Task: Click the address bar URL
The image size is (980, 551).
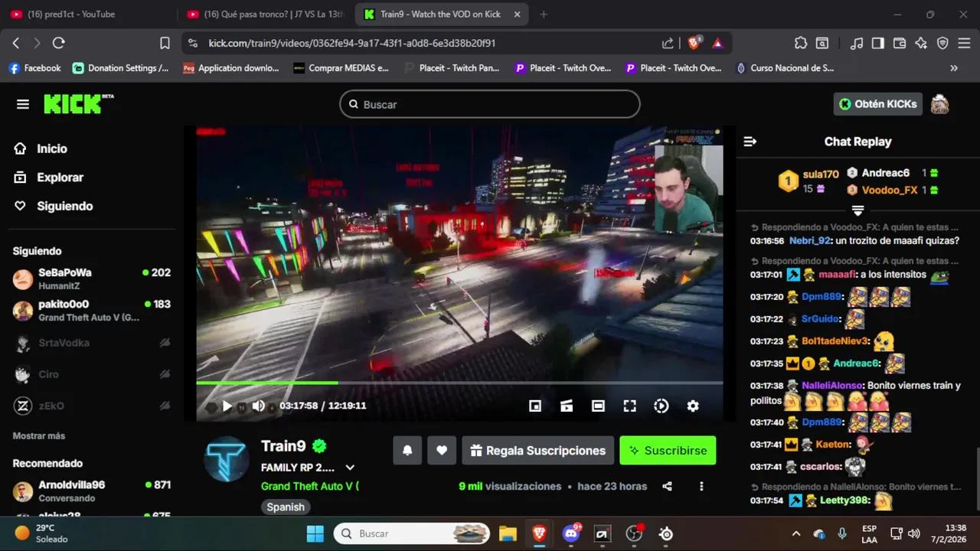Action: tap(351, 44)
